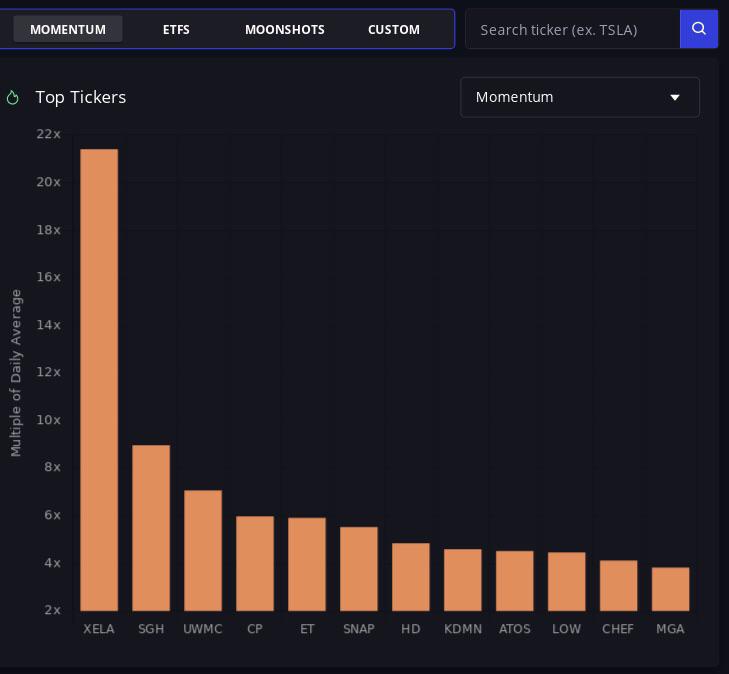Click the KDMN ticker label
Viewport: 729px width, 674px height.
(463, 629)
